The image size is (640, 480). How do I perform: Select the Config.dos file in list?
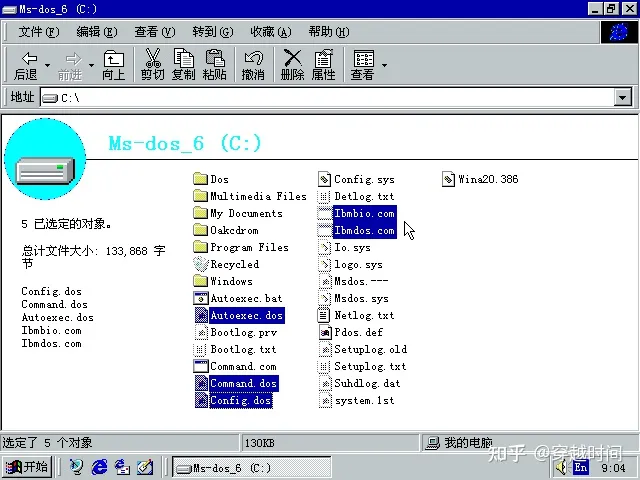click(233, 400)
